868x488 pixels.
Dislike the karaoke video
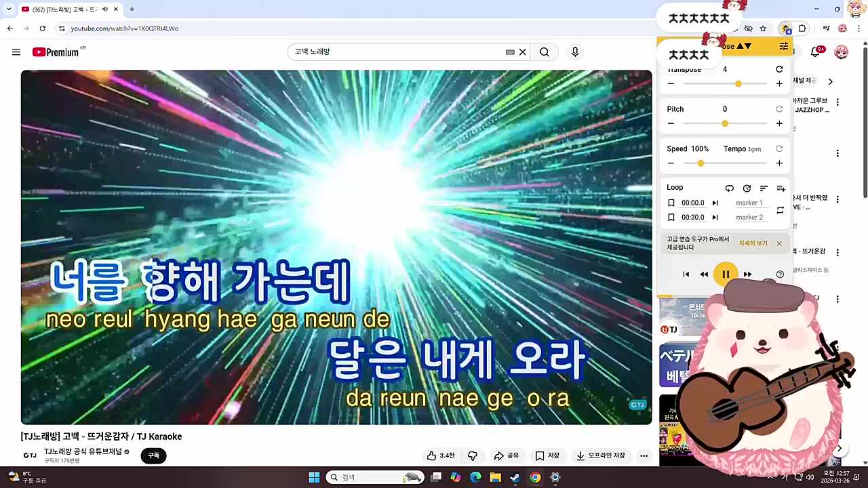coord(473,455)
